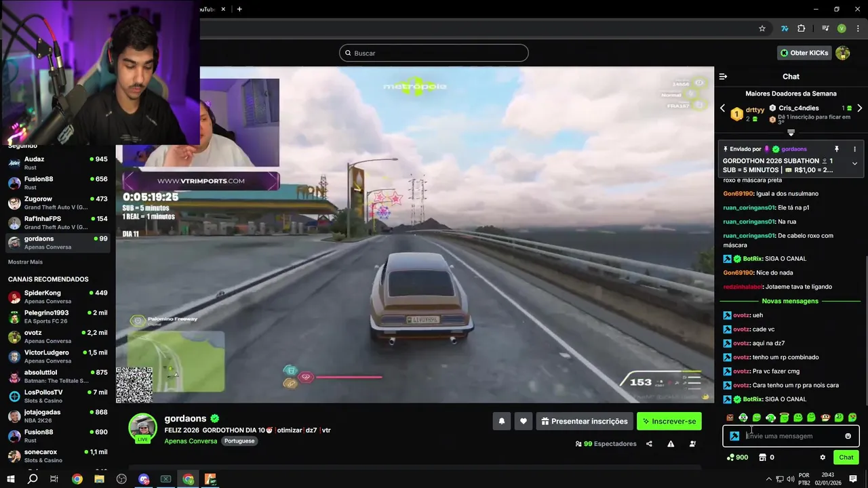
Task: Adjust volume via the taskbar speaker icon
Action: pos(790,479)
